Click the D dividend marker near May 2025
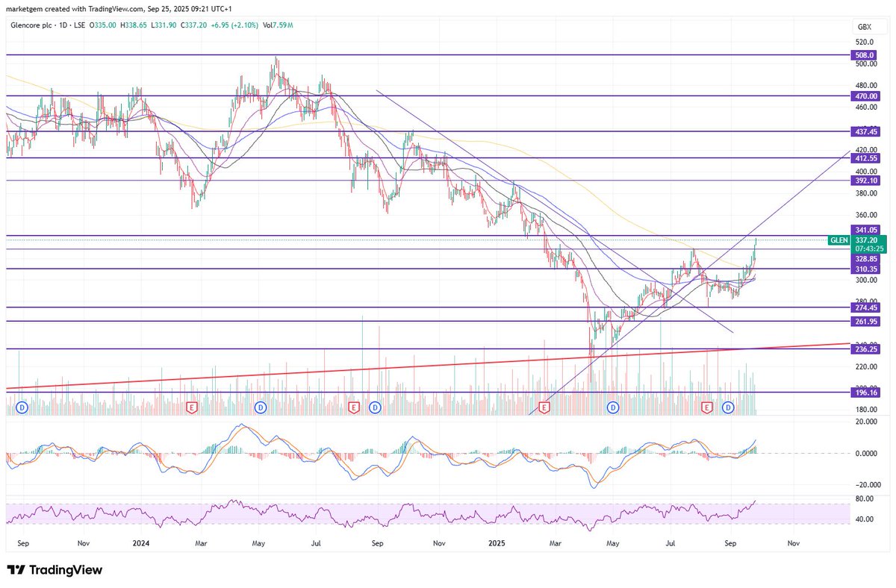Viewport: 896px width, 588px height. click(x=612, y=408)
